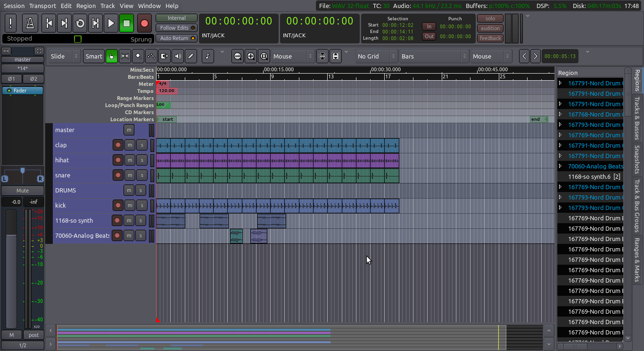
Task: Open the Region menu
Action: point(86,6)
